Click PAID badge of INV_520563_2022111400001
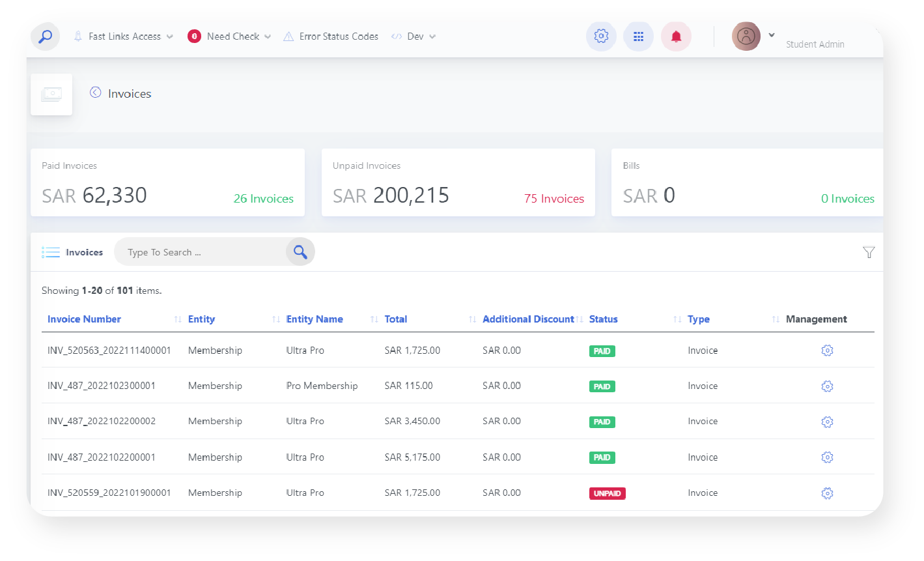Image resolution: width=924 pixels, height=561 pixels. tap(602, 351)
